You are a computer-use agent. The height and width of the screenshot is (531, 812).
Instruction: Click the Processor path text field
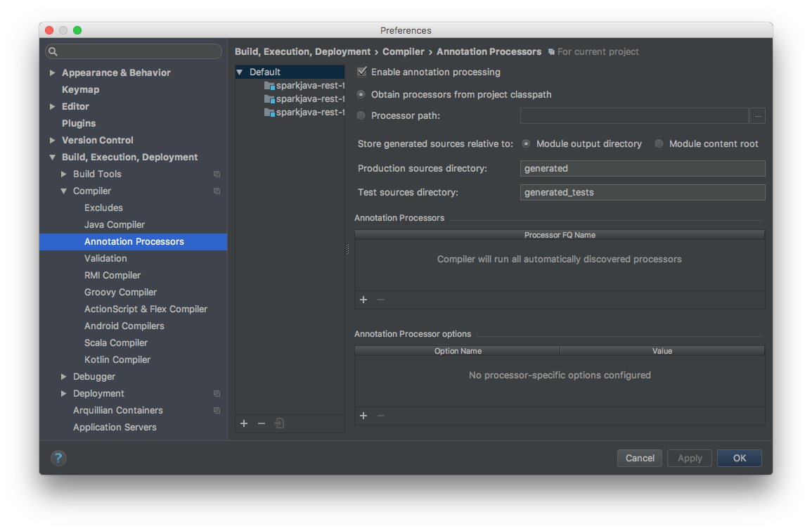coord(634,115)
